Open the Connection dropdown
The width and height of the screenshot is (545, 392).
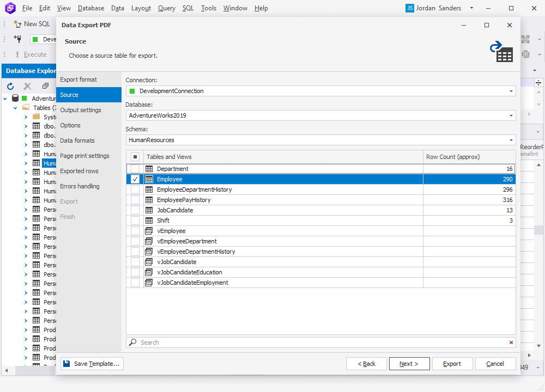511,91
